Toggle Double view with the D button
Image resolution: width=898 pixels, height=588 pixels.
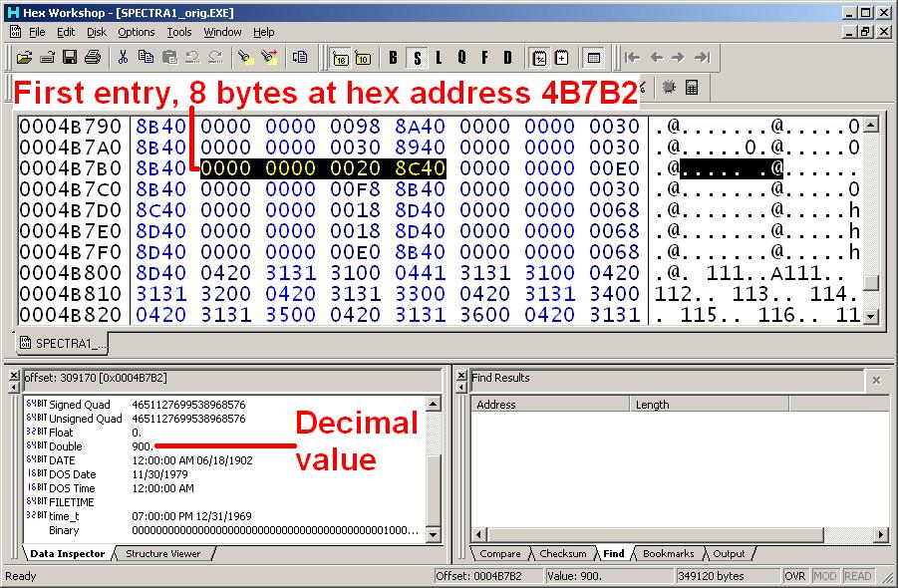[507, 57]
